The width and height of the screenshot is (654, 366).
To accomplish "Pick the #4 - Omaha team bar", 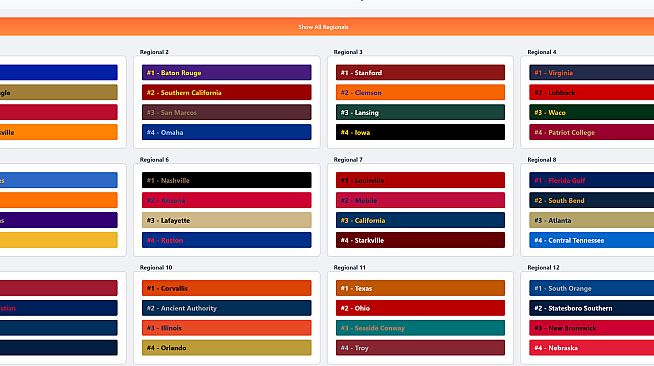I will click(x=226, y=132).
